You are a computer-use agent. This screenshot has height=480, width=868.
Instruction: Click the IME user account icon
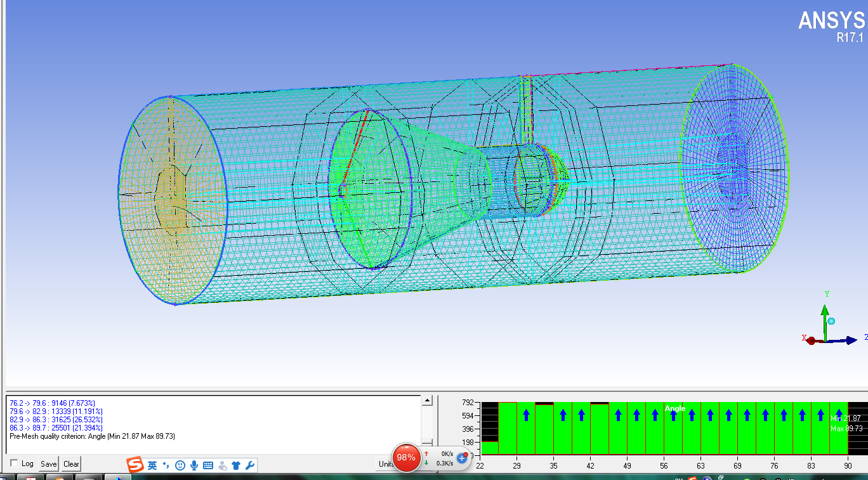pyautogui.click(x=222, y=465)
